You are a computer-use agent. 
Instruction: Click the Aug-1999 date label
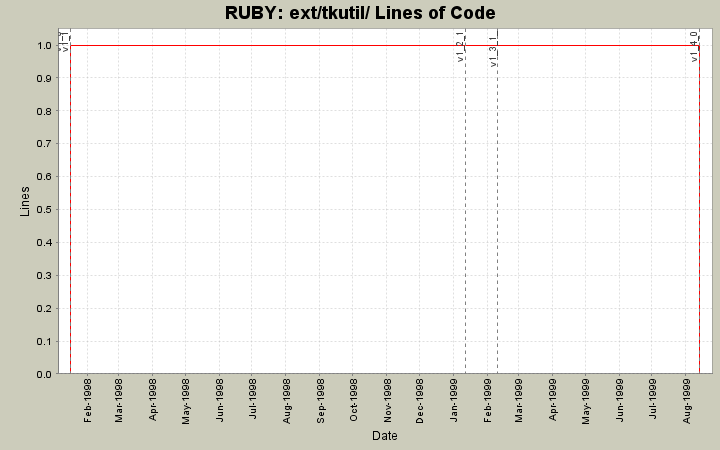tap(686, 401)
